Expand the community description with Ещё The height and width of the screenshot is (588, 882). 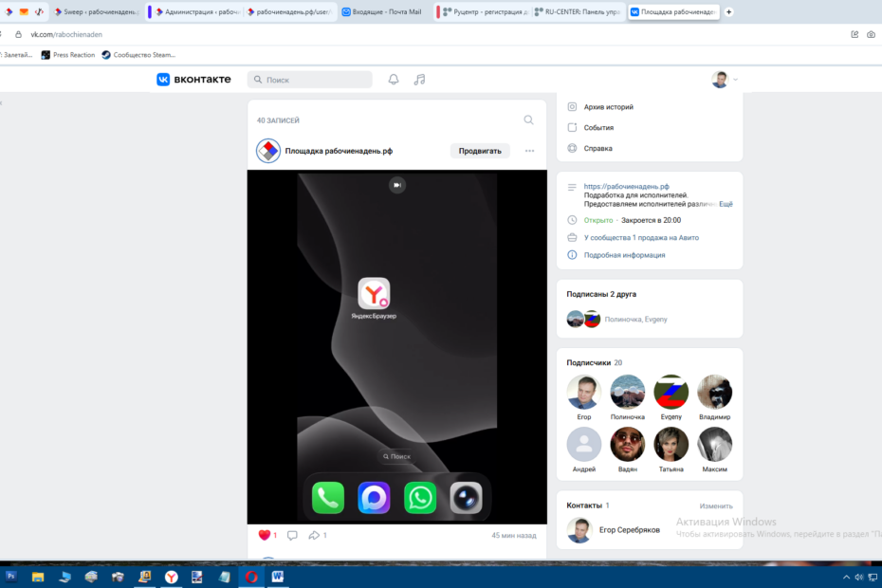coord(726,204)
